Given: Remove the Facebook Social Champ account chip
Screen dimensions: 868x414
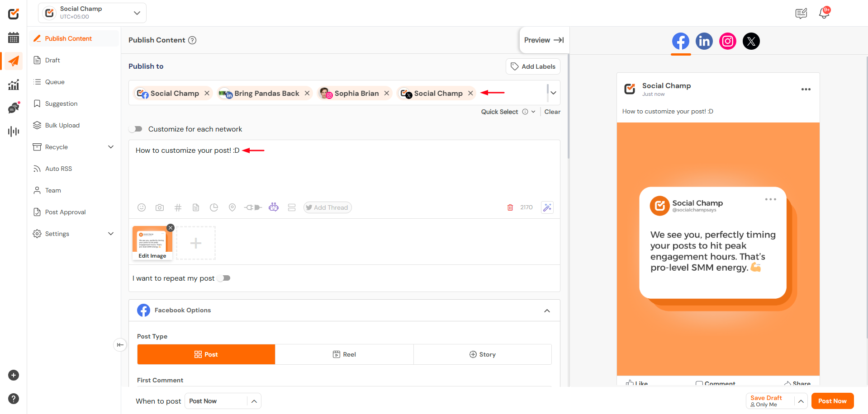Looking at the screenshot, I should point(207,93).
